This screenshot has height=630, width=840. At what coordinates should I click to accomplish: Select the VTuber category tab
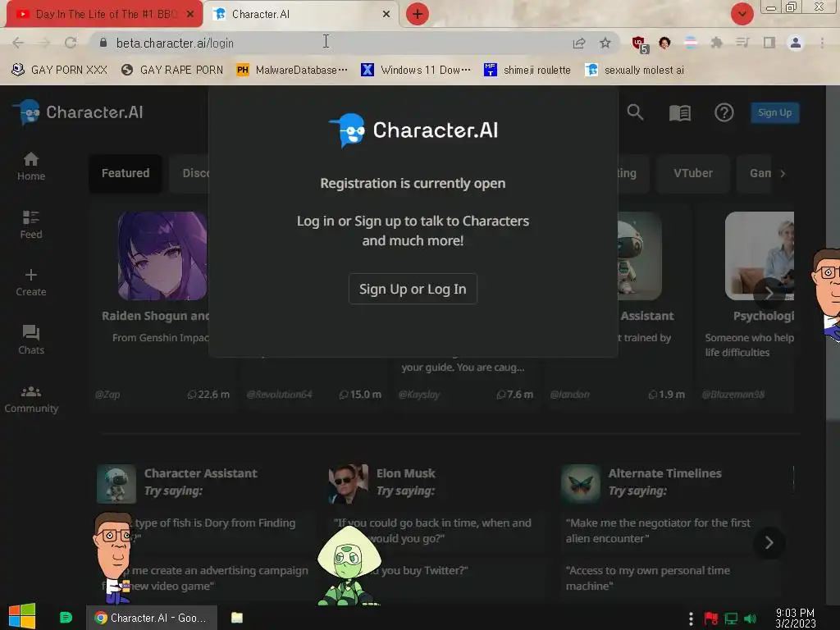(x=692, y=173)
